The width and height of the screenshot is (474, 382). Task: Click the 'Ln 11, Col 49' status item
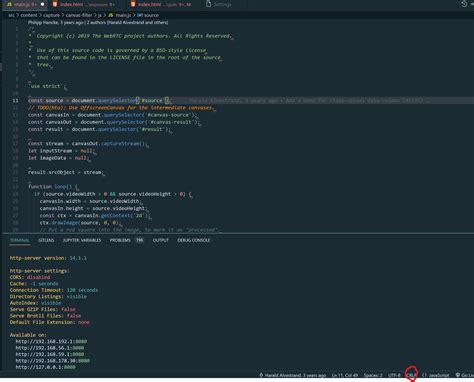point(344,375)
